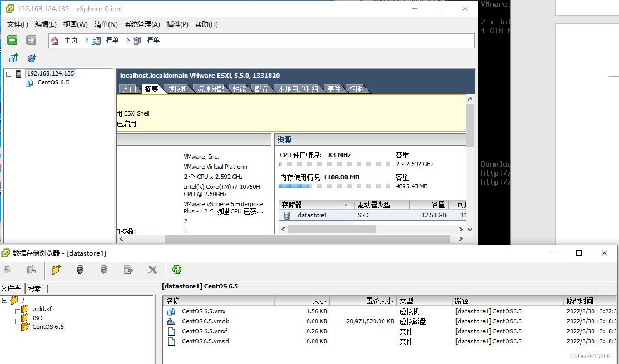This screenshot has width=619, height=364.
Task: Click the new virtual machine toolbar icon
Action: (x=13, y=58)
